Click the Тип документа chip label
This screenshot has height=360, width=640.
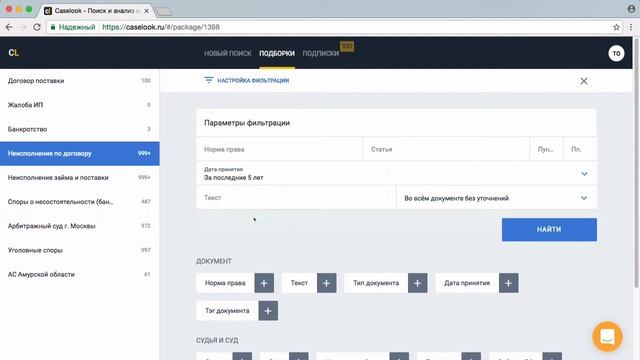point(376,283)
